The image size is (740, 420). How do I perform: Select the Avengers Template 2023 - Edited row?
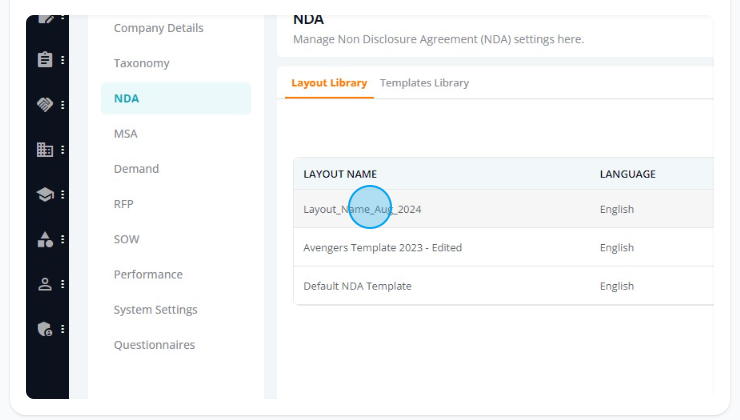click(x=504, y=248)
